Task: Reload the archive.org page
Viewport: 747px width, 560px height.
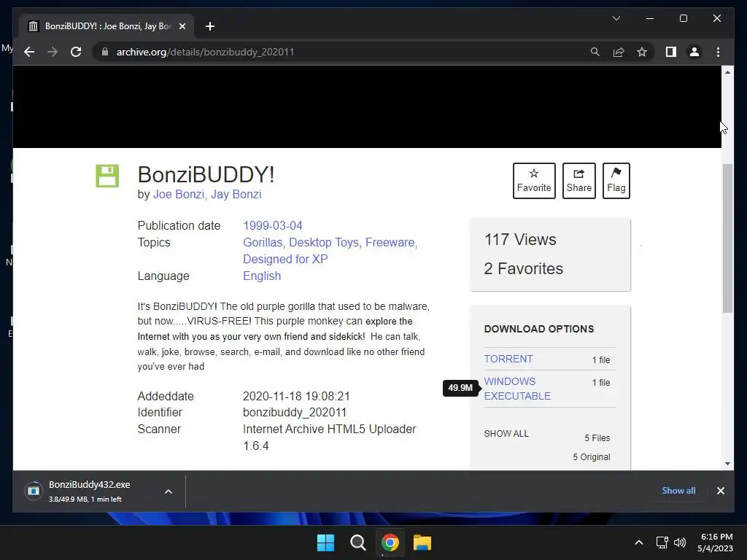Action: [76, 52]
